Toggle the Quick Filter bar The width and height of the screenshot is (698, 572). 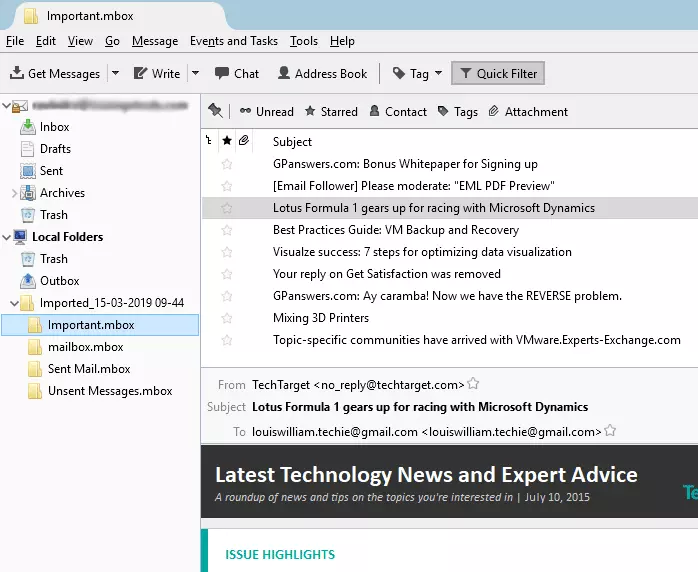[497, 74]
